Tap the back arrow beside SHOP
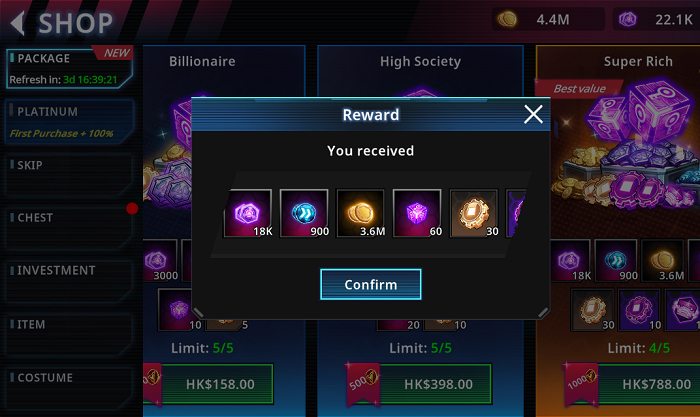Viewport: 700px width, 417px height. (17, 23)
